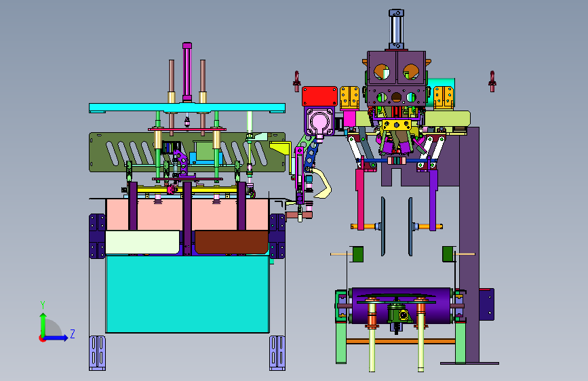Click the green gearbox below the drum
This screenshot has height=381, width=588.
[397, 313]
